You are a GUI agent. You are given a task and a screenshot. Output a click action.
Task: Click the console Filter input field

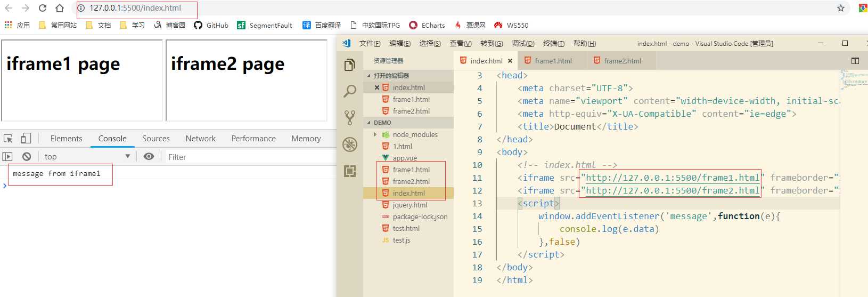(x=250, y=157)
